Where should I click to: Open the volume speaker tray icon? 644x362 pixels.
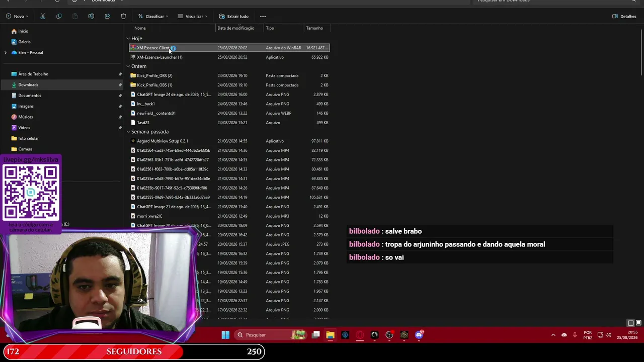(608, 335)
